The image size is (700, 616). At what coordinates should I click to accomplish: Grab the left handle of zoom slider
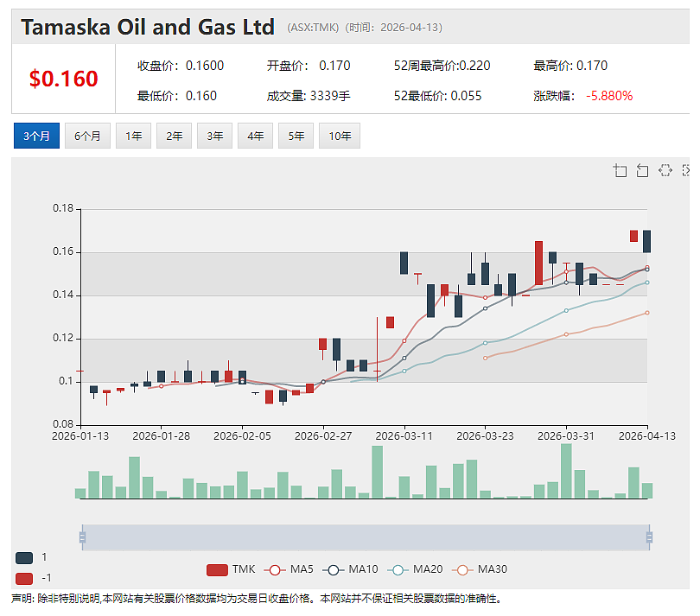(x=82, y=537)
